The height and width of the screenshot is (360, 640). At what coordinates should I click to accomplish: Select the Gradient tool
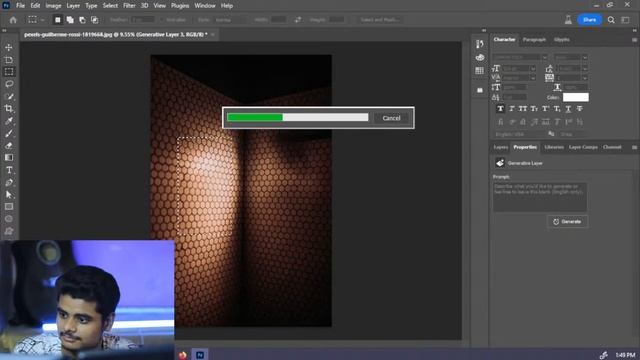[x=9, y=158]
